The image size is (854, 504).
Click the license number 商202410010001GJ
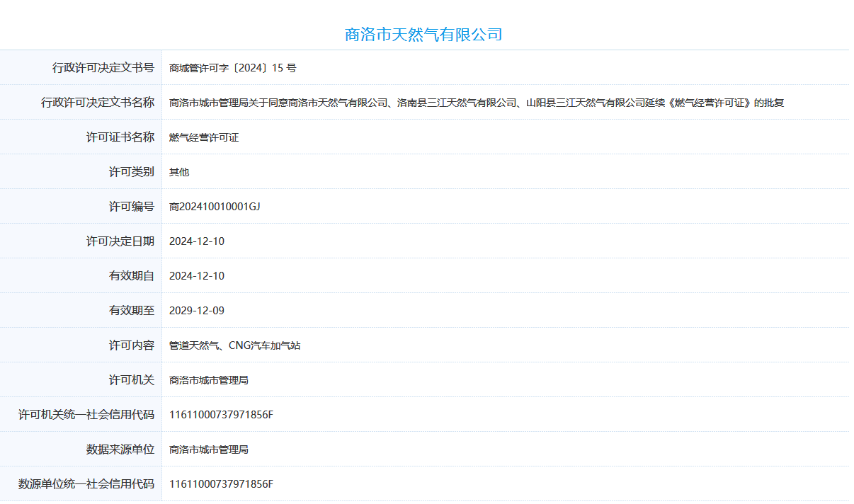pyautogui.click(x=215, y=207)
